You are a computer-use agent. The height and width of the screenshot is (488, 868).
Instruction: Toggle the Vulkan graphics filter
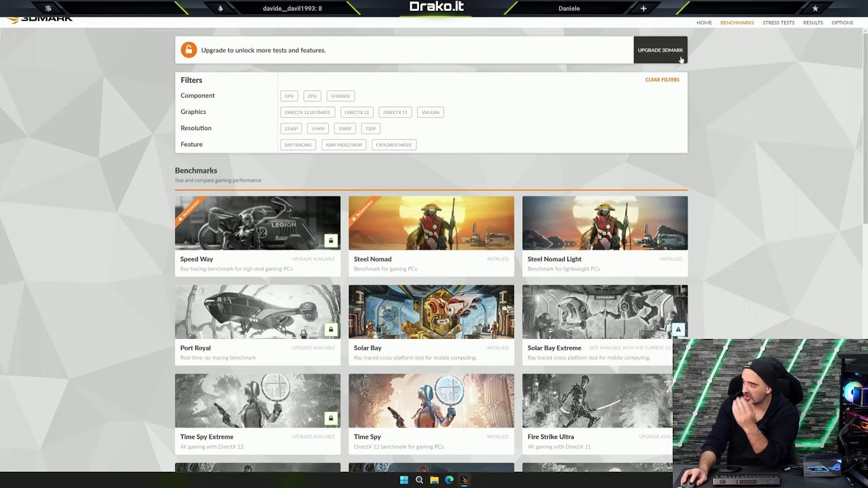(x=431, y=113)
